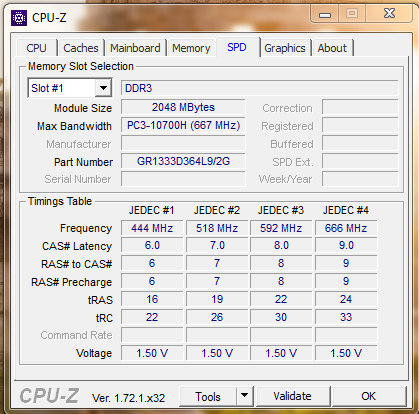The height and width of the screenshot is (414, 419).
Task: Click the Validate button
Action: [x=293, y=396]
